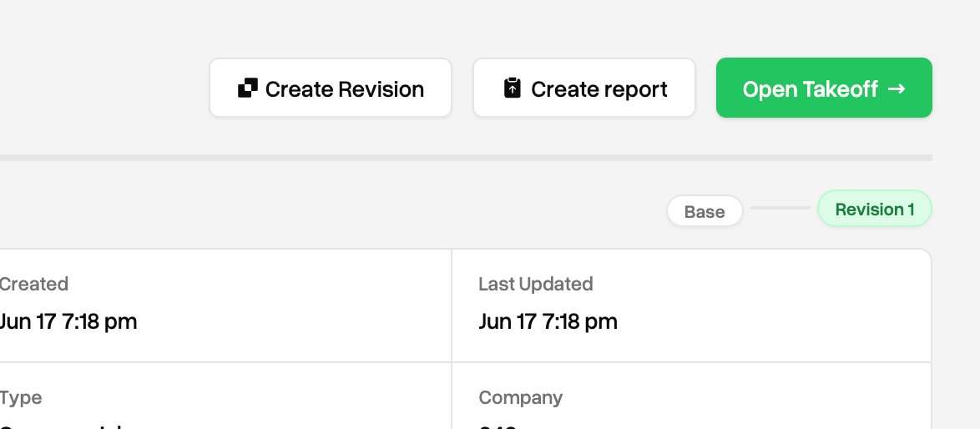Click the Last Updated label

tap(536, 284)
